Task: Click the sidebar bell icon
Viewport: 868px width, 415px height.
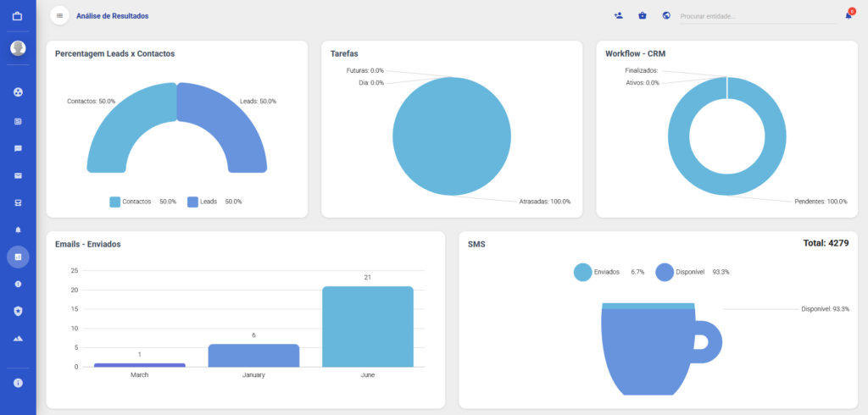Action: (18, 230)
